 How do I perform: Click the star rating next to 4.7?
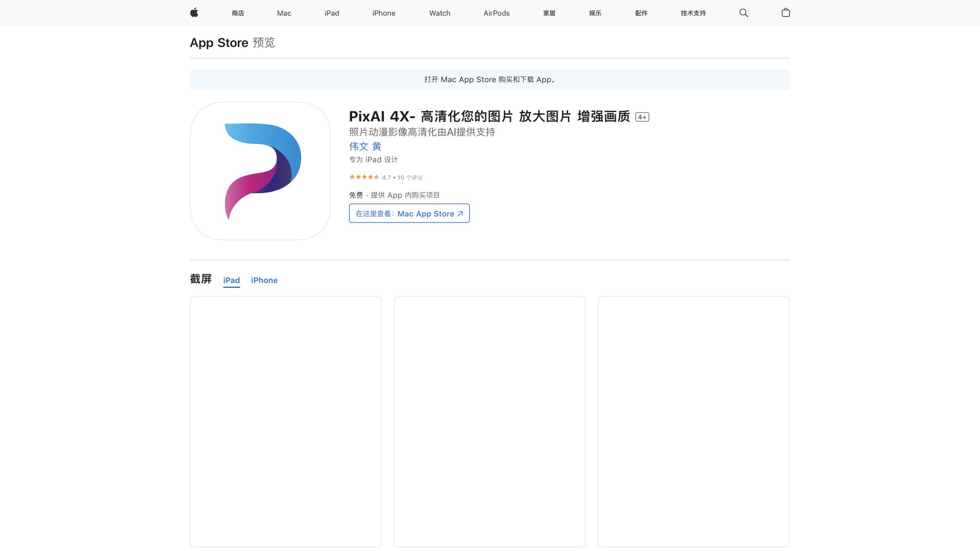pyautogui.click(x=364, y=177)
